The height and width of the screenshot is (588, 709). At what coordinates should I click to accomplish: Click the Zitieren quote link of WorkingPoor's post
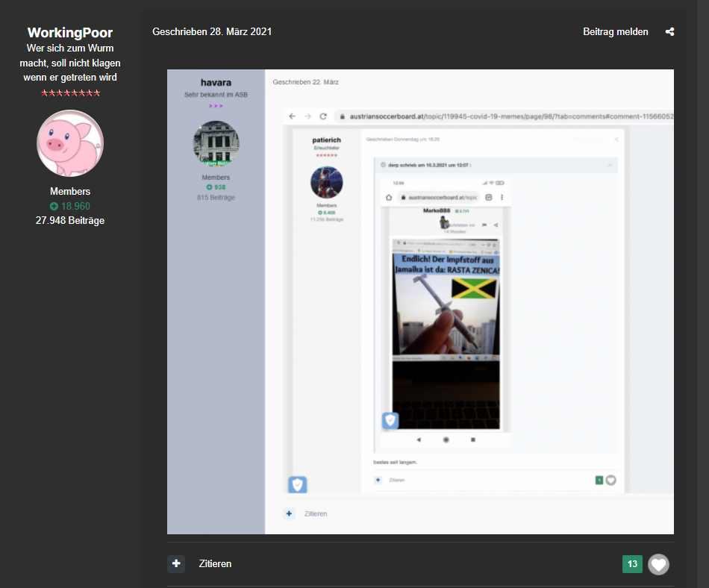[x=215, y=563]
